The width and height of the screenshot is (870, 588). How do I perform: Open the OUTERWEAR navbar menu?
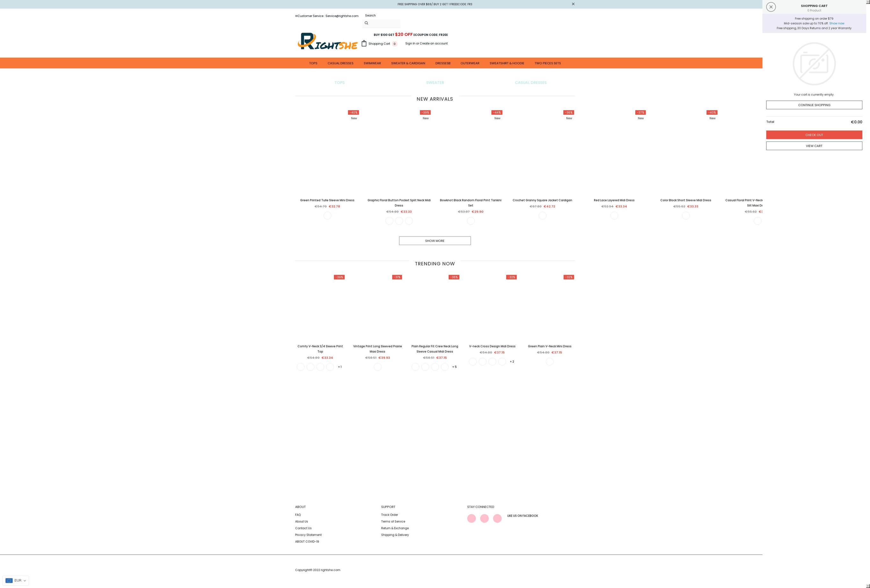(470, 63)
